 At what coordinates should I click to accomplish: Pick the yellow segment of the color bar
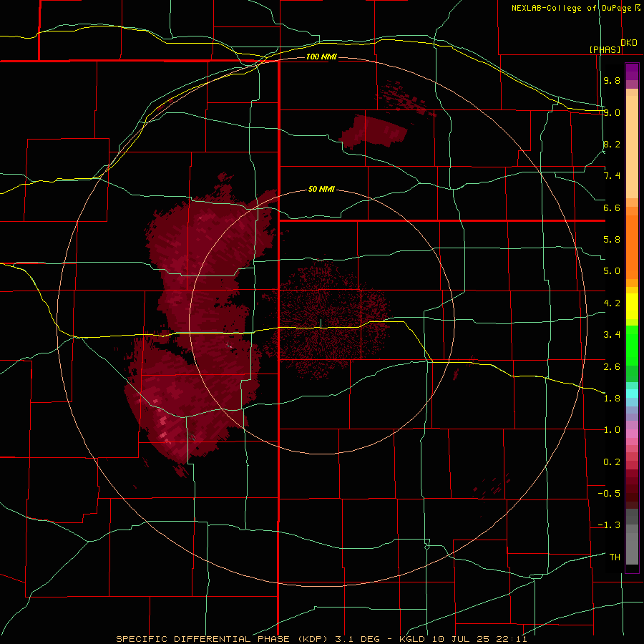(x=632, y=306)
